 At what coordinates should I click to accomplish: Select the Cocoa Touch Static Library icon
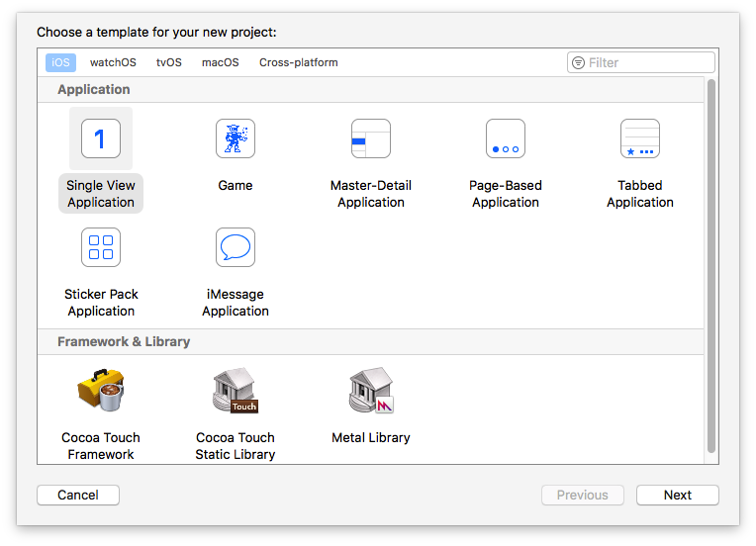(236, 391)
